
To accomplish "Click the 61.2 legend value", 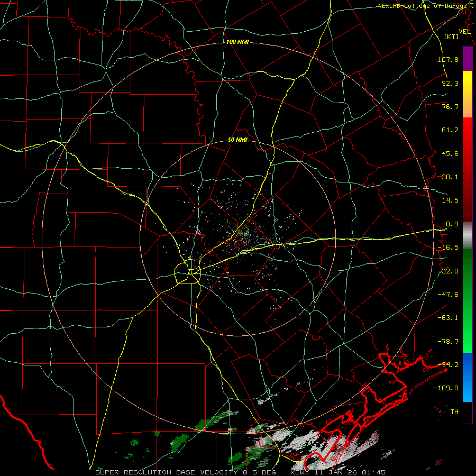I will click(450, 130).
